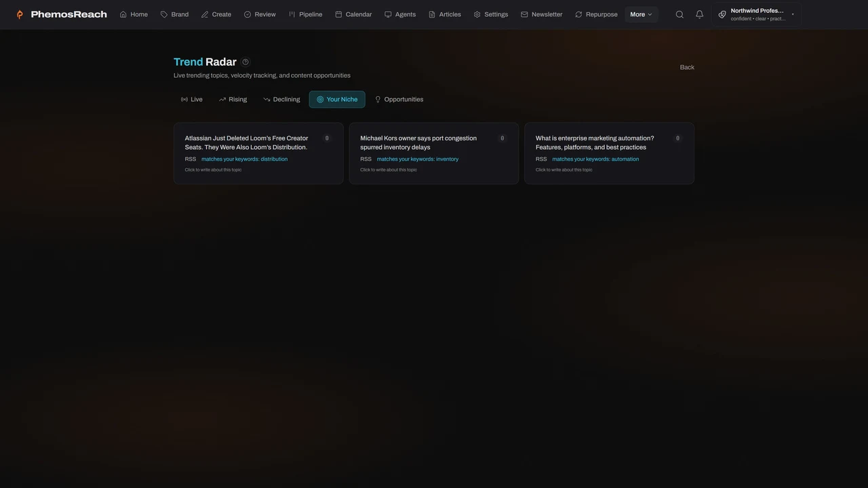Viewport: 868px width, 488px height.
Task: Open the Repurpose page
Action: [x=596, y=14]
